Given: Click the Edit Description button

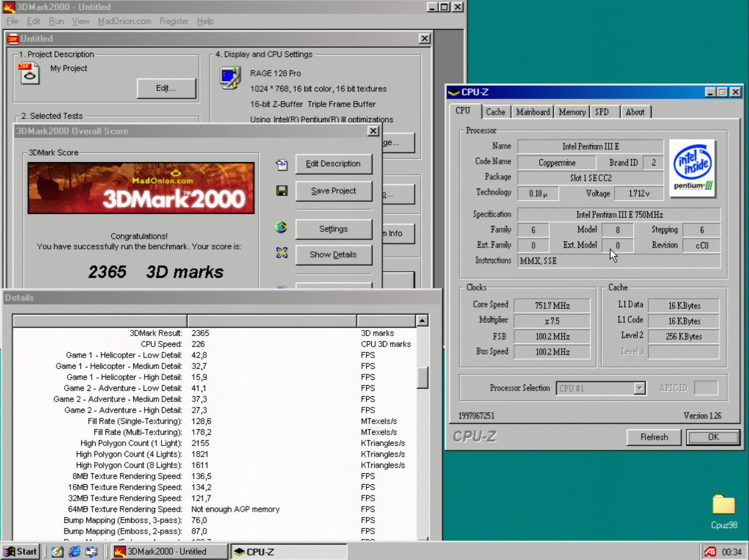Looking at the screenshot, I should pos(333,164).
